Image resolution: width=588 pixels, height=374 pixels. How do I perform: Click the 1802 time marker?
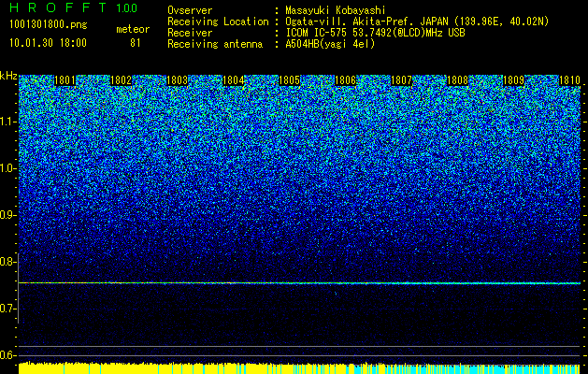(x=121, y=80)
